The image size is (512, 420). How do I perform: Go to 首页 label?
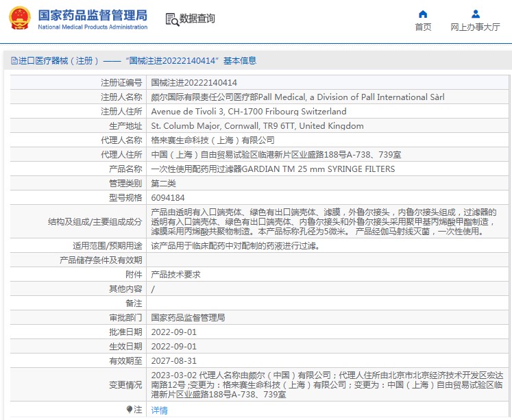423,27
